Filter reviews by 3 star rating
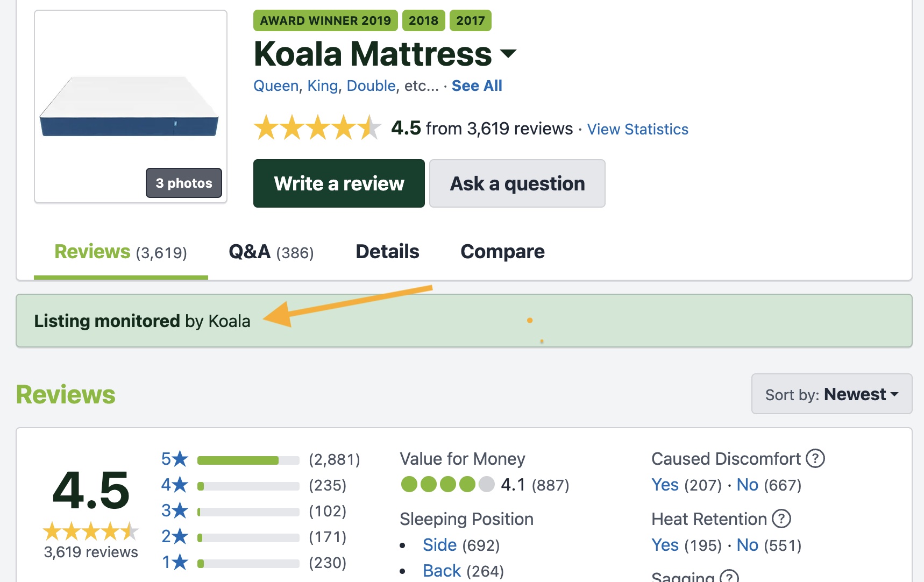This screenshot has width=924, height=582. pos(175,510)
